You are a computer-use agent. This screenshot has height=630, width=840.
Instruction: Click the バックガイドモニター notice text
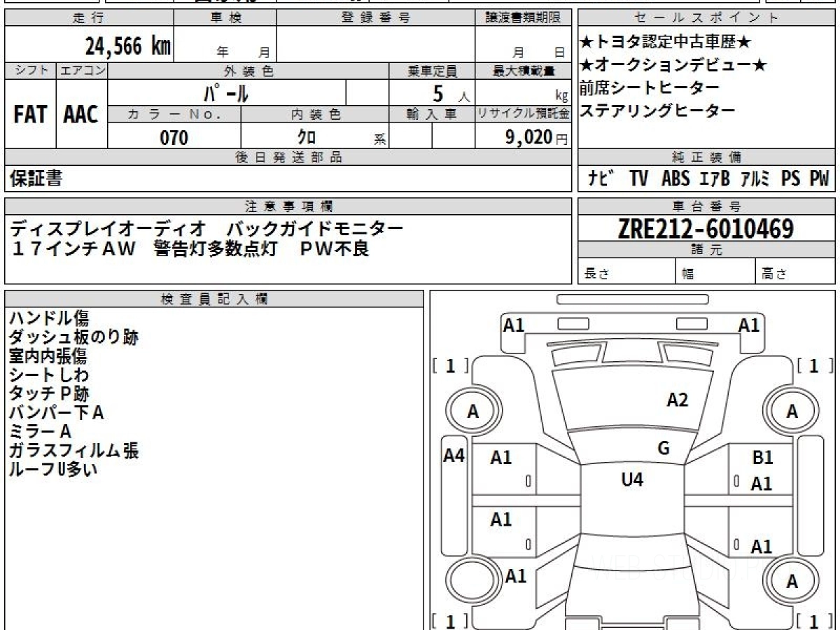click(x=315, y=228)
